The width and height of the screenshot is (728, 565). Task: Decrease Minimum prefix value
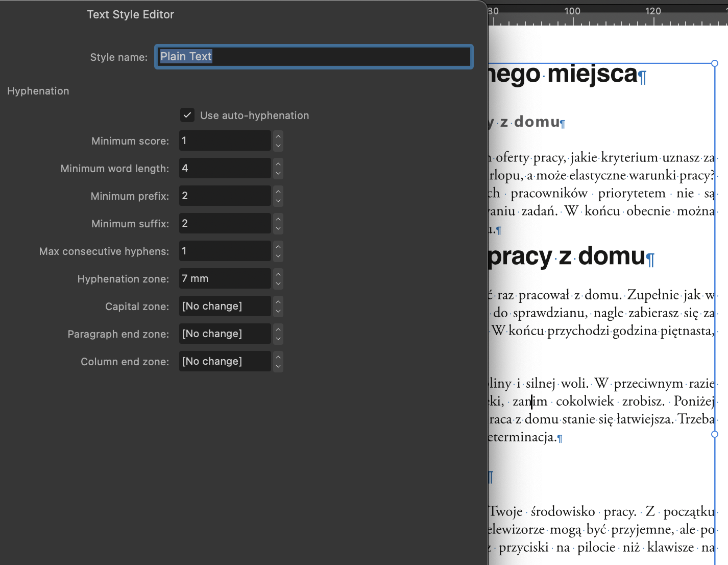click(278, 201)
